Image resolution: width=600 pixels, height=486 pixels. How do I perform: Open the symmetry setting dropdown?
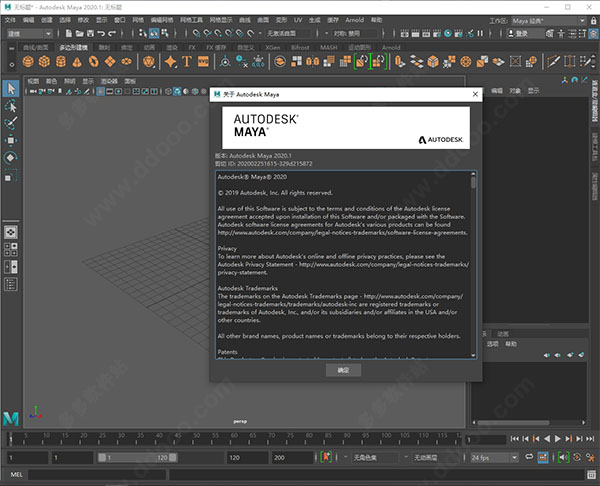click(356, 34)
